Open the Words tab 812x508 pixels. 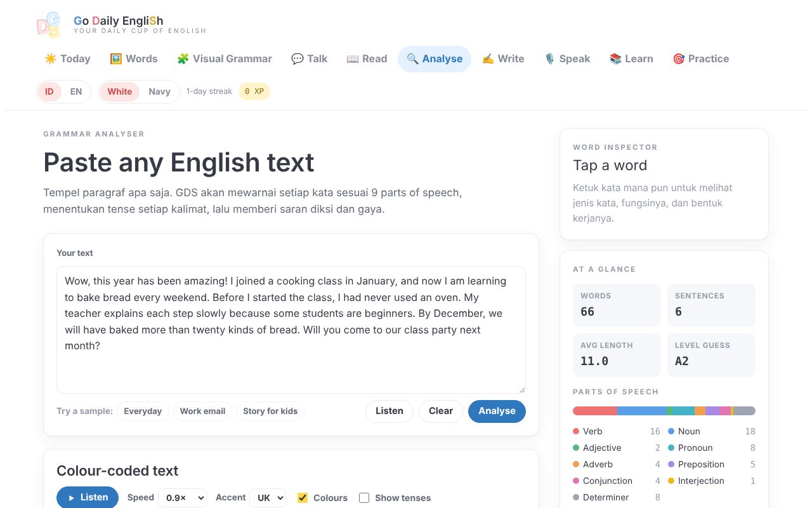(133, 59)
